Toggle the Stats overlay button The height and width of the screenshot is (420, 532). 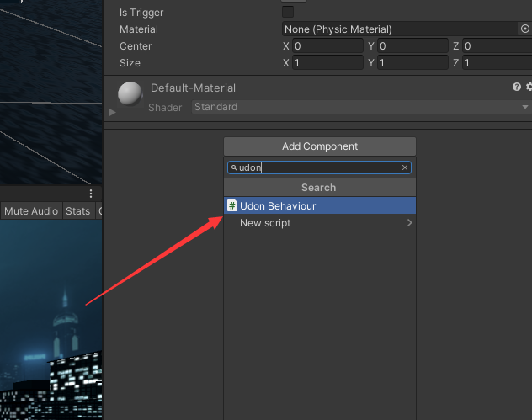pyautogui.click(x=77, y=210)
